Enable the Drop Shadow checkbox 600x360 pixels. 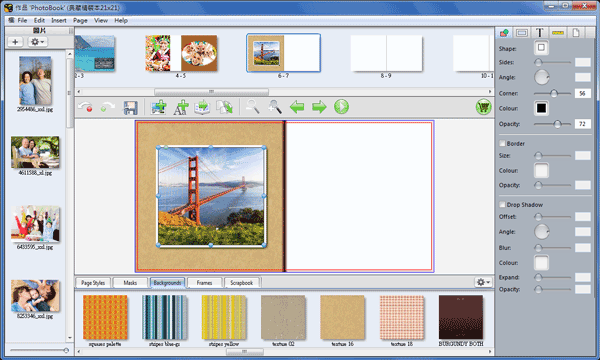point(502,205)
